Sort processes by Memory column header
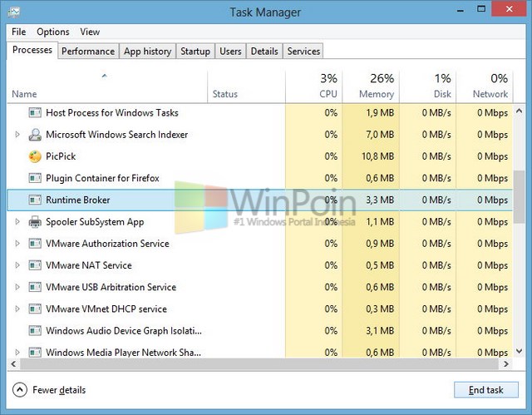532x415 pixels. [x=371, y=86]
